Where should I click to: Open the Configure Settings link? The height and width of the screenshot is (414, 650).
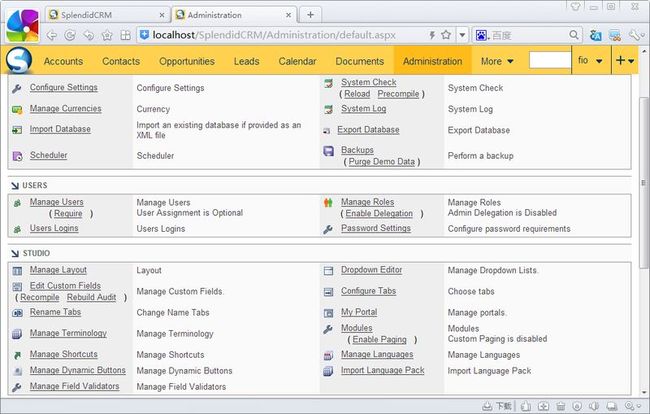point(64,87)
